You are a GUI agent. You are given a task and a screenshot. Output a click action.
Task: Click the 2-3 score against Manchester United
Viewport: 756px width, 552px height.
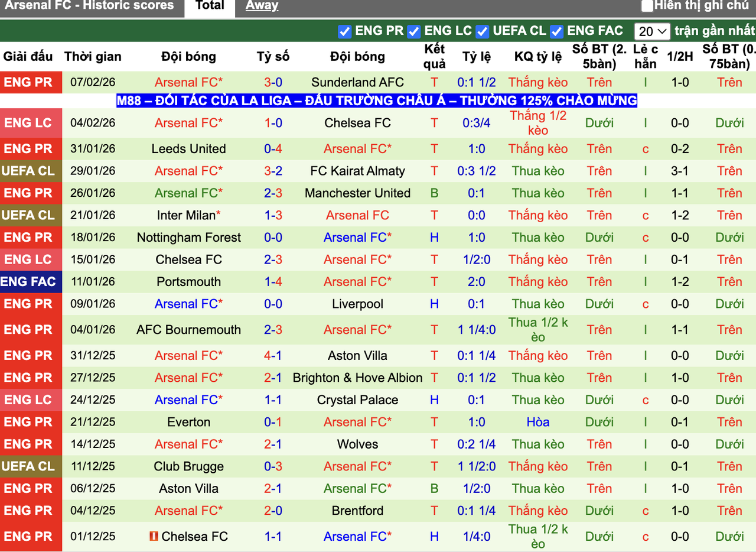point(273,193)
